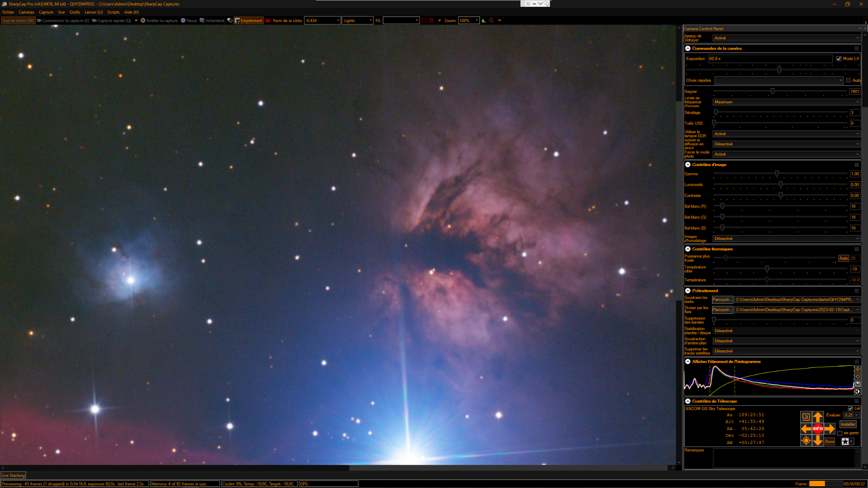Screen dimensions: 868x488
Task: Open the Zoom 100% dropdown
Action: (x=468, y=20)
